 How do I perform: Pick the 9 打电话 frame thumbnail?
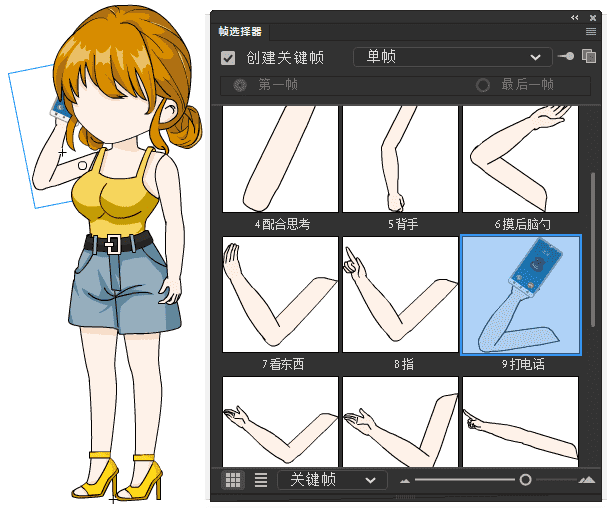521,295
